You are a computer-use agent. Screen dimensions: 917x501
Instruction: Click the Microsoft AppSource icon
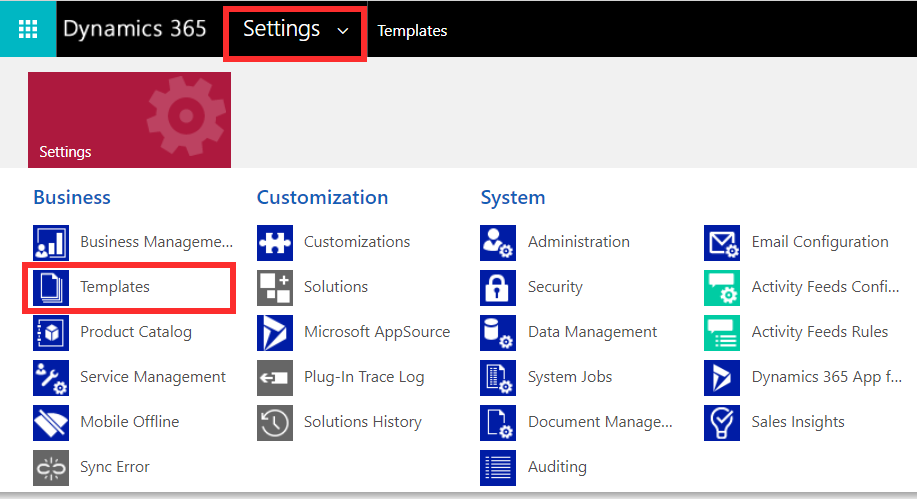(x=275, y=333)
